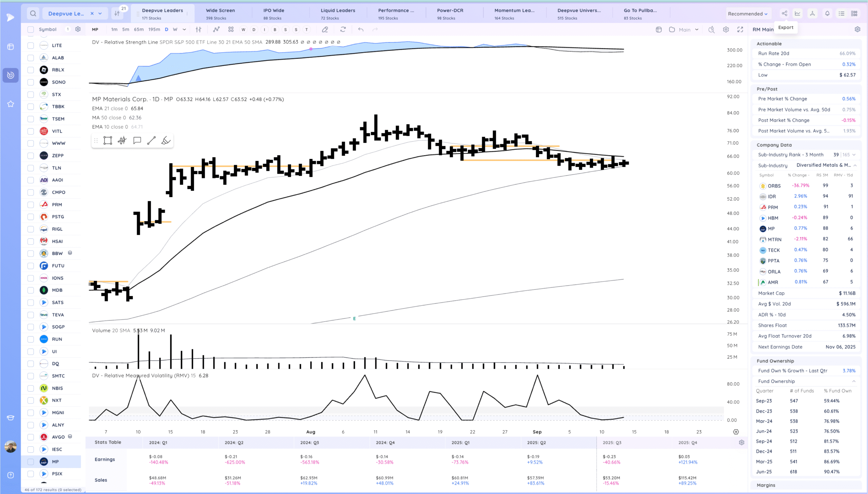Expand the timeframe dropdown after W
Image resolution: width=868 pixels, height=494 pixels.
coord(184,29)
